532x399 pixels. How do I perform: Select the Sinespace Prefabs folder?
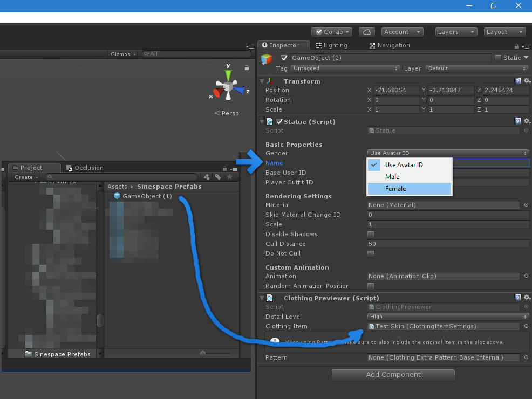(58, 354)
